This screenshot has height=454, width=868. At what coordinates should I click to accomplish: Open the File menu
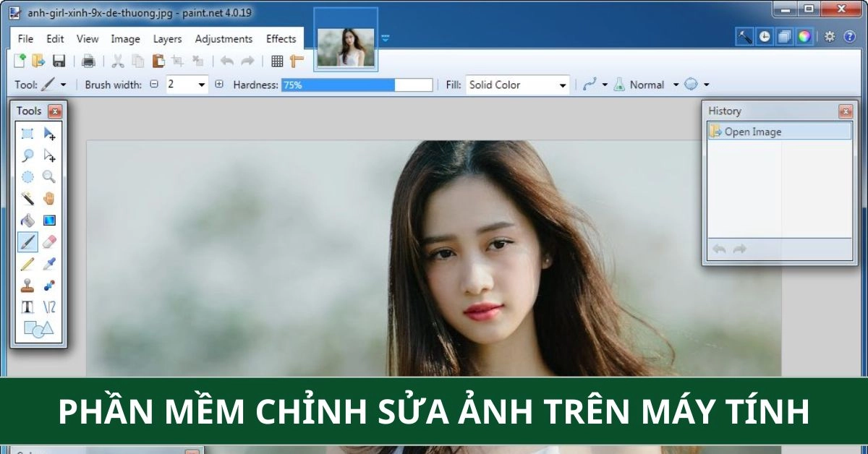25,39
